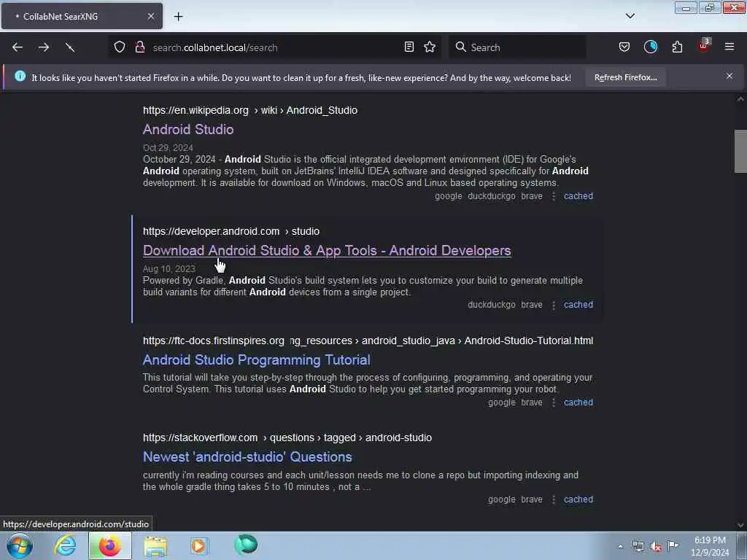Image resolution: width=747 pixels, height=560 pixels.
Task: Open Windows Explorer folder from taskbar
Action: point(155,545)
